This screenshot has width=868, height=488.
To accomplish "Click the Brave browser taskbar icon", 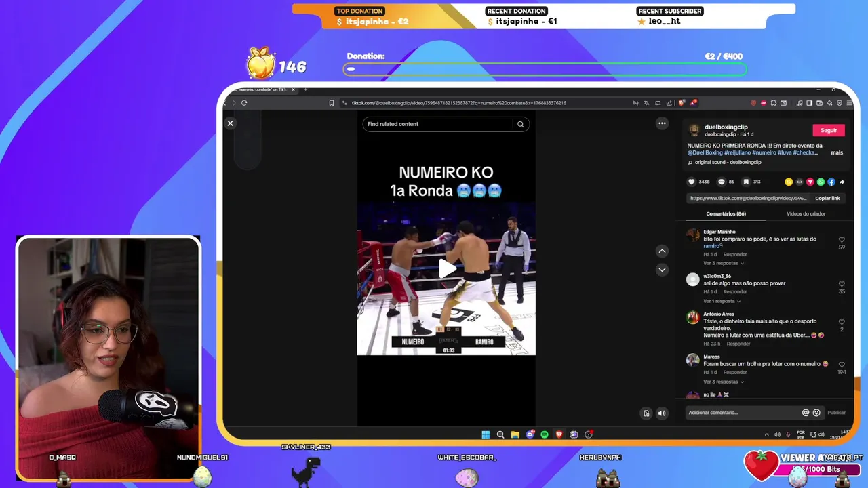I will click(x=559, y=434).
